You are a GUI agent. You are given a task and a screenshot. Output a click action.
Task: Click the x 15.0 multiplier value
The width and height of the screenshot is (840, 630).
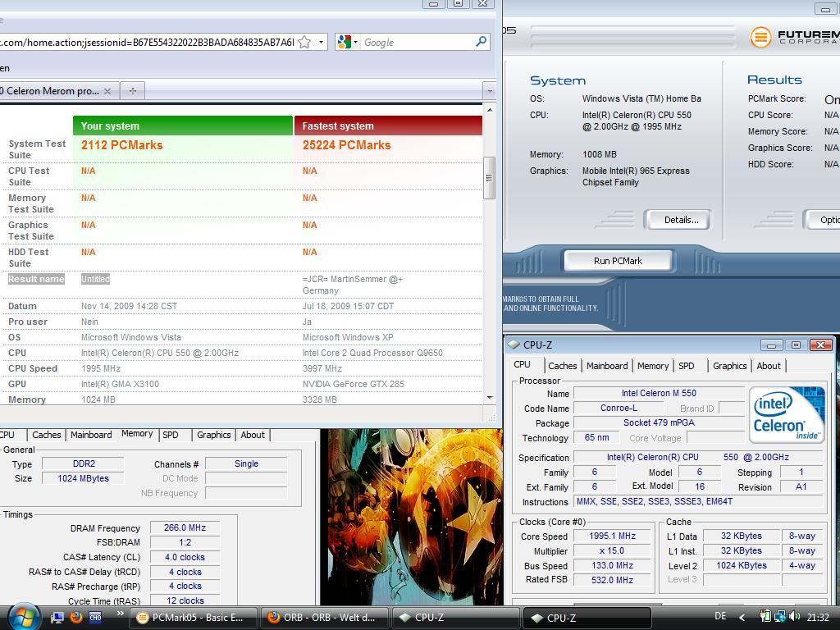(x=612, y=550)
